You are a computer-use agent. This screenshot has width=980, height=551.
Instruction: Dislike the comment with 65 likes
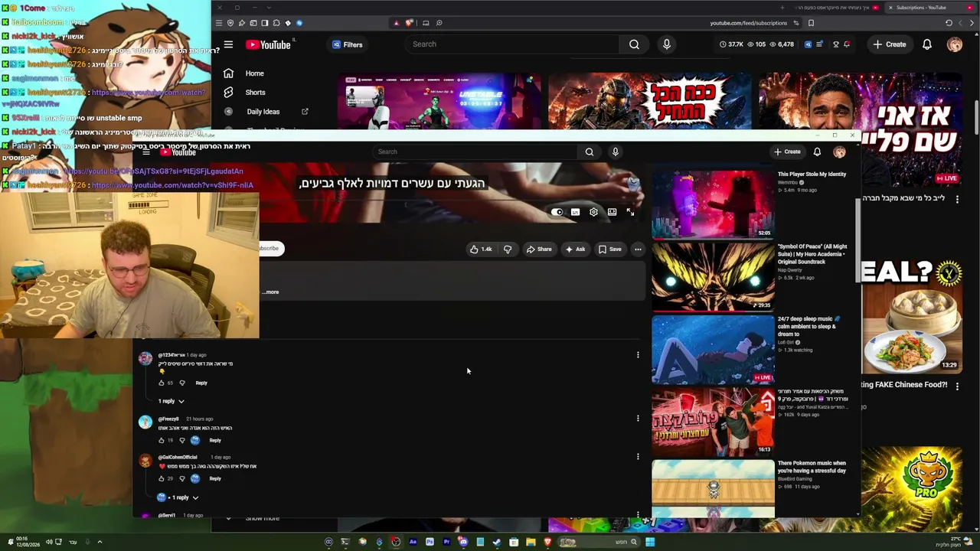pyautogui.click(x=182, y=383)
